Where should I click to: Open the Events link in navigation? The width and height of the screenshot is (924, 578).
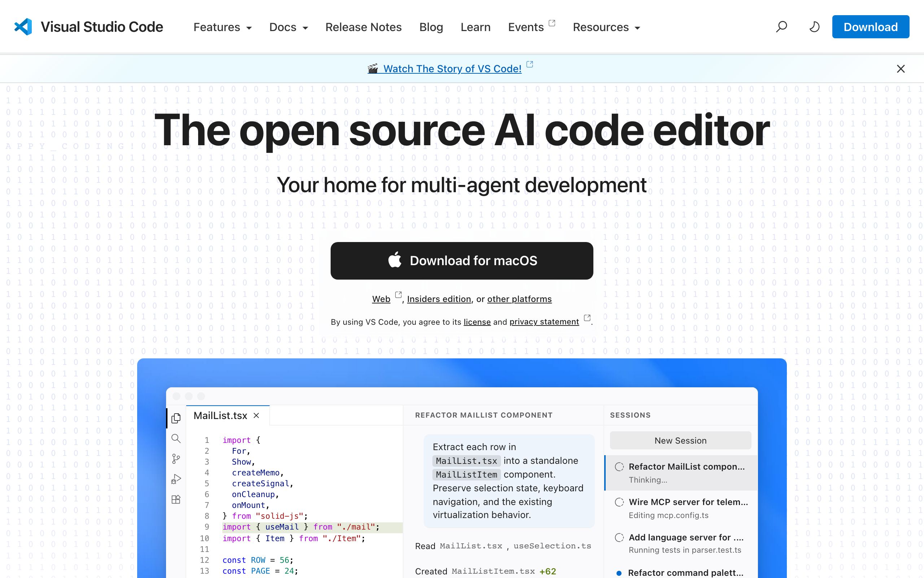[526, 27]
